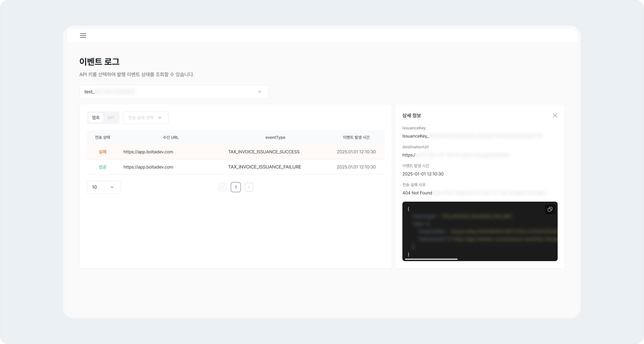
Task: Change the rows-per-page dropdown from 10
Action: click(104, 187)
